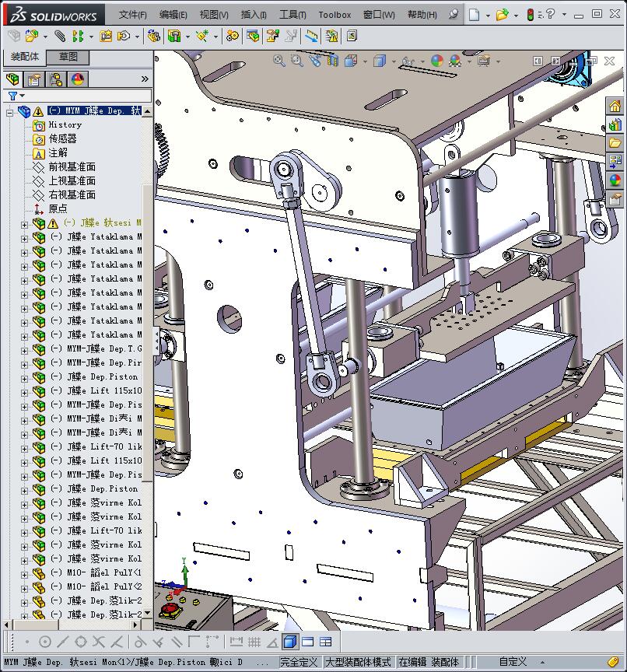This screenshot has width=627, height=672.
Task: Open the Display Style dropdown arrow
Action: point(394,61)
